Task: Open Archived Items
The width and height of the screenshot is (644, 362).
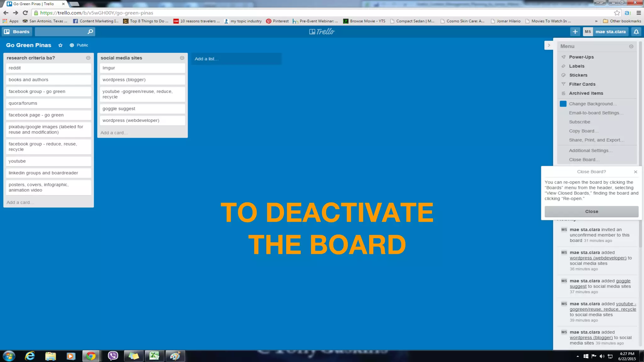Action: pos(586,93)
